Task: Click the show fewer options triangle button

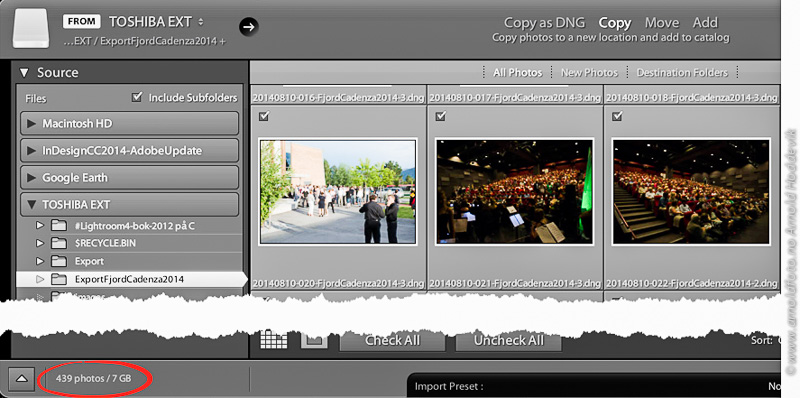Action: (x=22, y=379)
